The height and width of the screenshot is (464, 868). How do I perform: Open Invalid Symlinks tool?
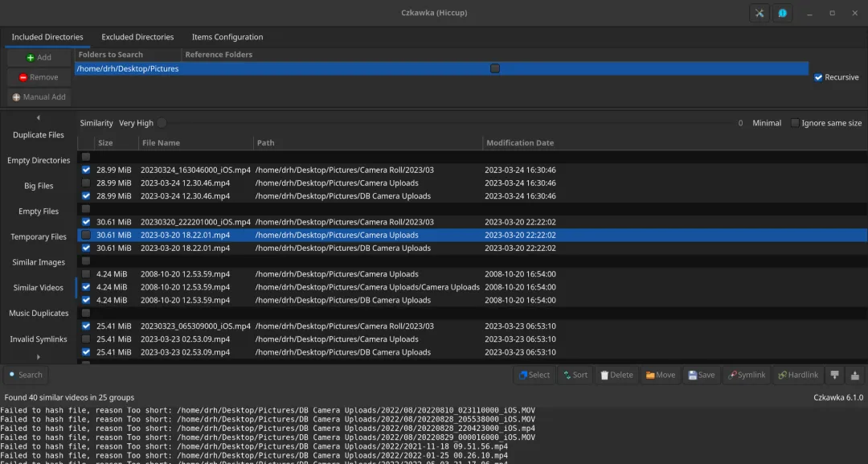pyautogui.click(x=39, y=339)
